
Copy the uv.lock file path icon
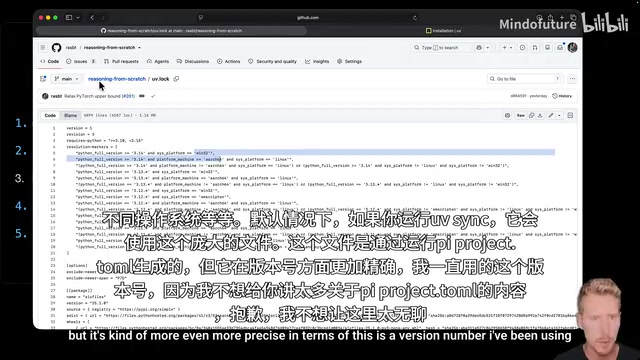(176, 79)
